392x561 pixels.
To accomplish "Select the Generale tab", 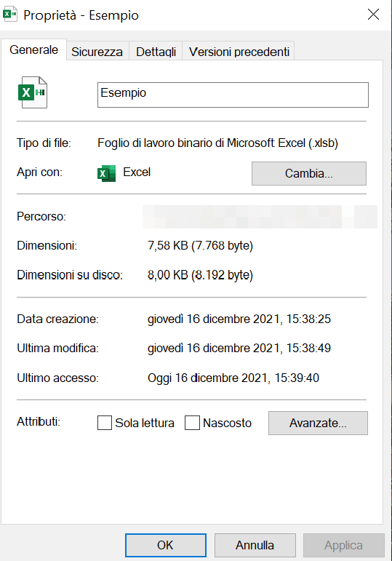I will click(33, 49).
